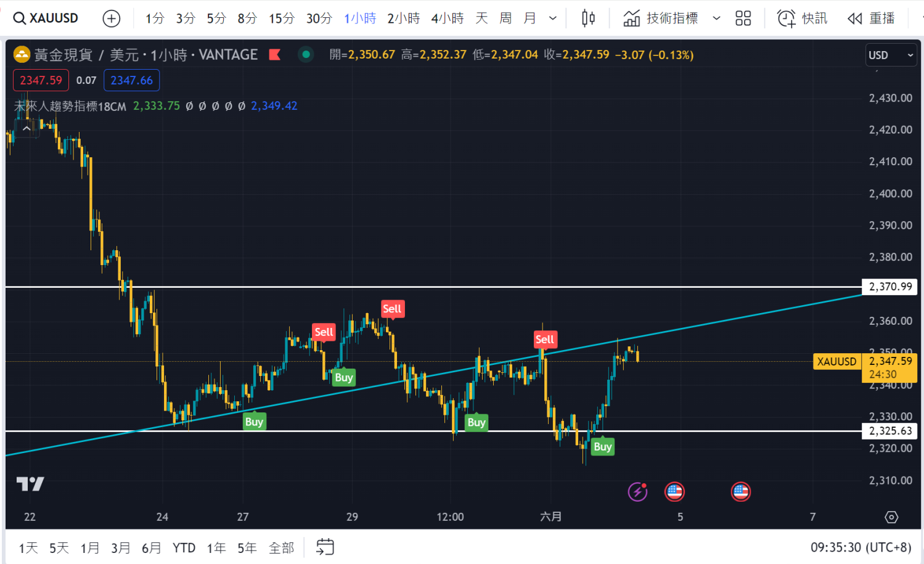Select 周 weekly timeframe
The height and width of the screenshot is (564, 924).
pos(505,18)
